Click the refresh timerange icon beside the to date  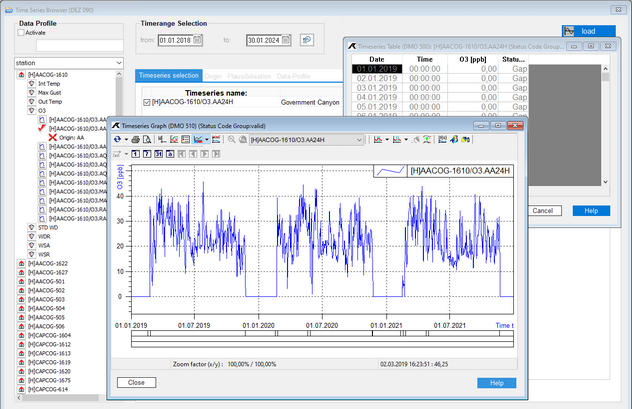(x=307, y=40)
